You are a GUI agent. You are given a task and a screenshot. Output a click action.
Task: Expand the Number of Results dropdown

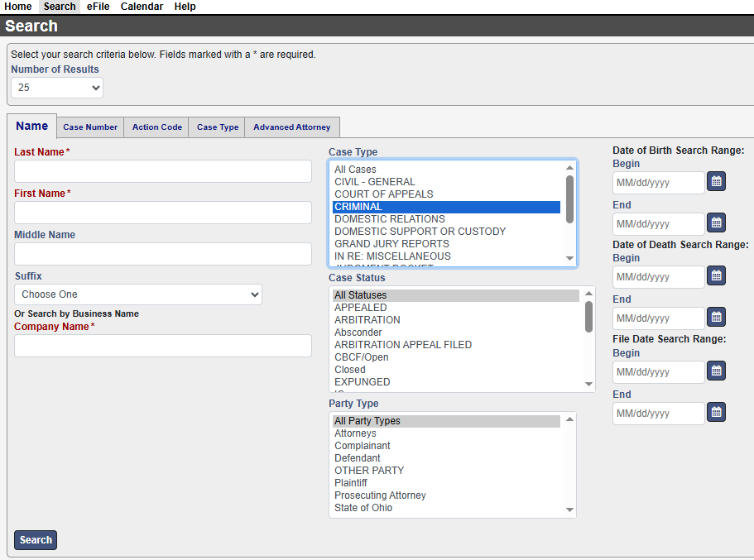click(57, 87)
